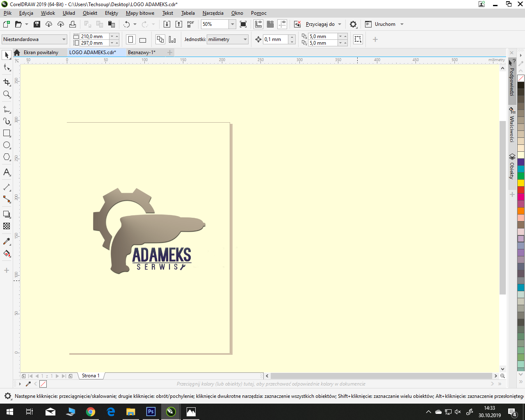Pick the yellow swatch in color palette
This screenshot has width=525, height=420.
tap(520, 183)
